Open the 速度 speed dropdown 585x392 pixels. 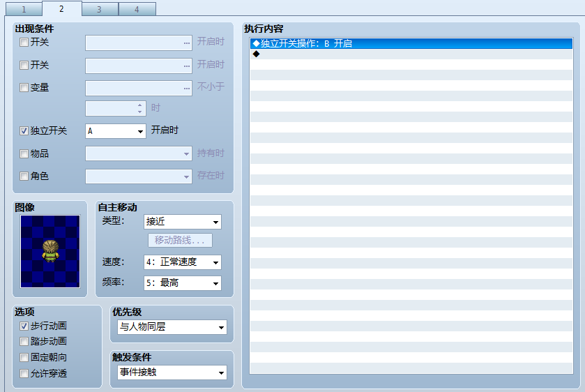click(x=183, y=262)
